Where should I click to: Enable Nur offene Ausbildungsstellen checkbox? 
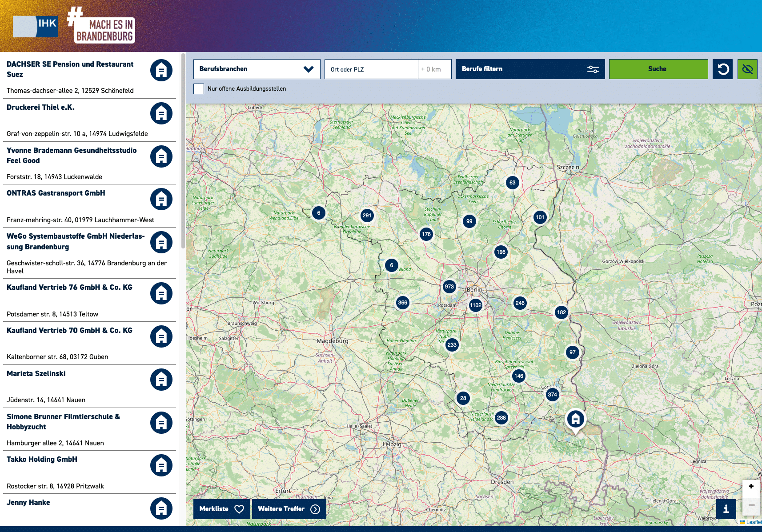[199, 89]
